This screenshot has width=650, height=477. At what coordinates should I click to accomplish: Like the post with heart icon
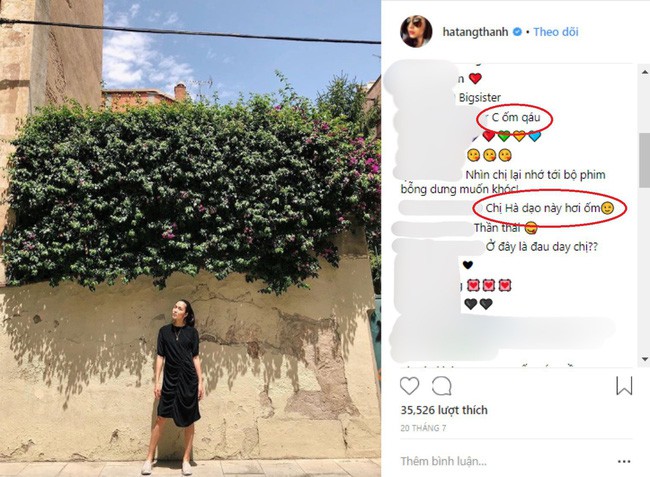(x=409, y=386)
